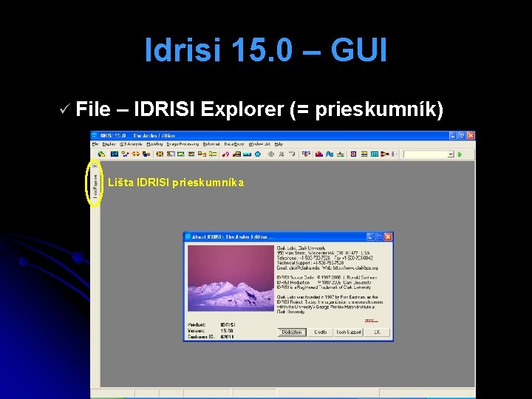Open the File menu
This screenshot has width=532, height=399.
pos(95,144)
